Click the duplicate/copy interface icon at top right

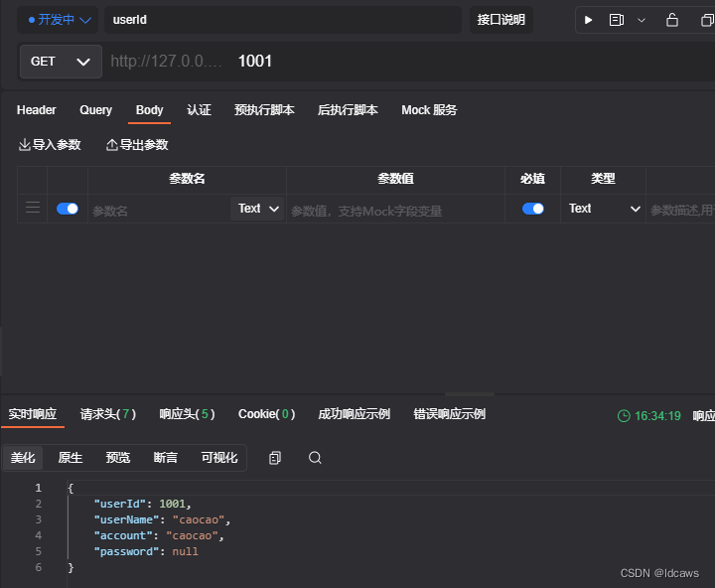coord(707,20)
